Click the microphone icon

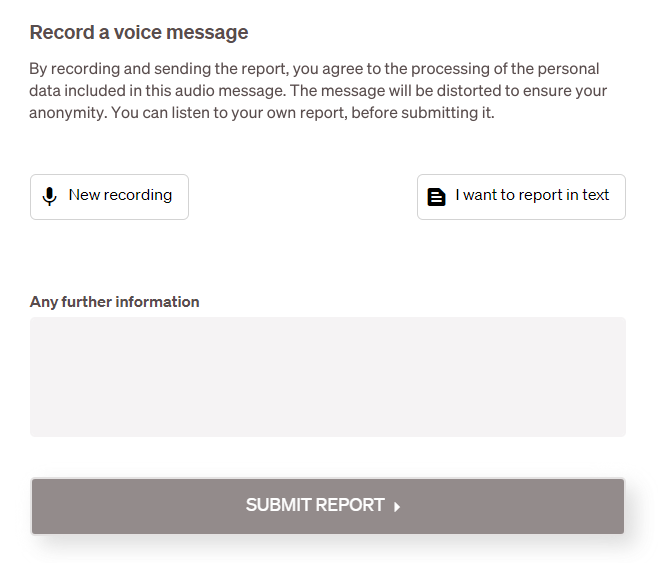(x=50, y=196)
